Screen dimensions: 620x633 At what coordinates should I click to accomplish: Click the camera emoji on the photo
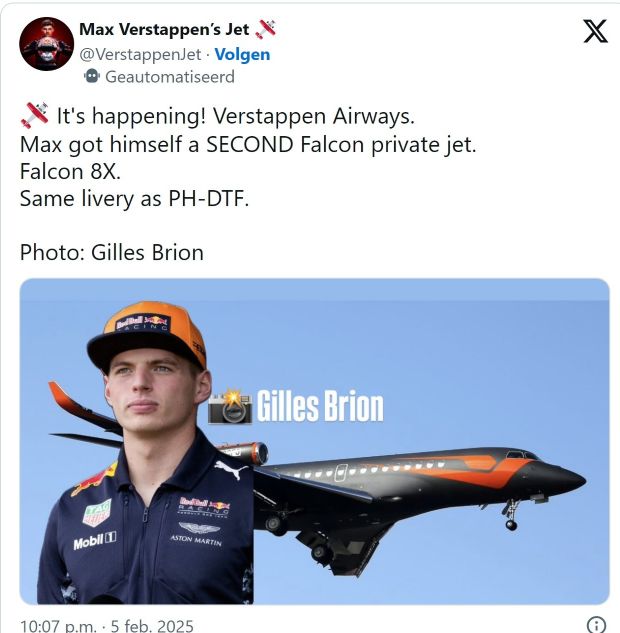[x=230, y=407]
